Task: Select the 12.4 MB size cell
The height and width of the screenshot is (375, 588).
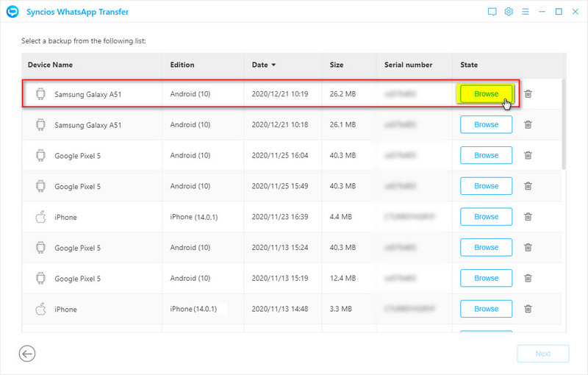Action: 343,278
